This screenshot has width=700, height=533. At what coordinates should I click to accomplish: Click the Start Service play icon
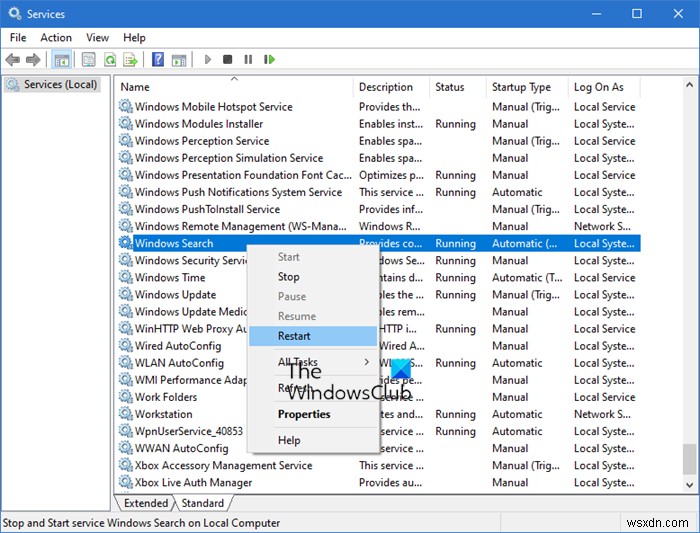[208, 59]
